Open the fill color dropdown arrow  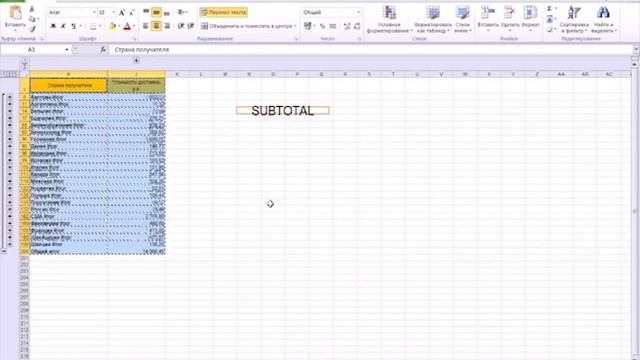click(119, 26)
